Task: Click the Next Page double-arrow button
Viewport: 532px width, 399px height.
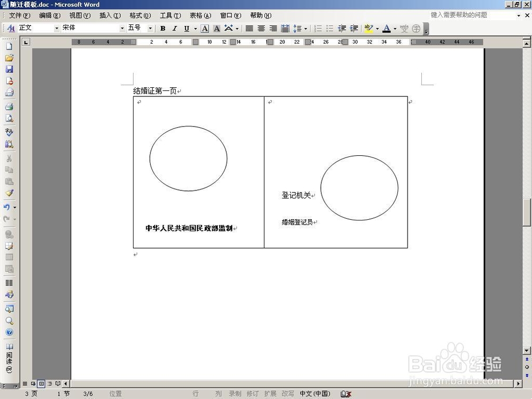Action: coord(527,375)
